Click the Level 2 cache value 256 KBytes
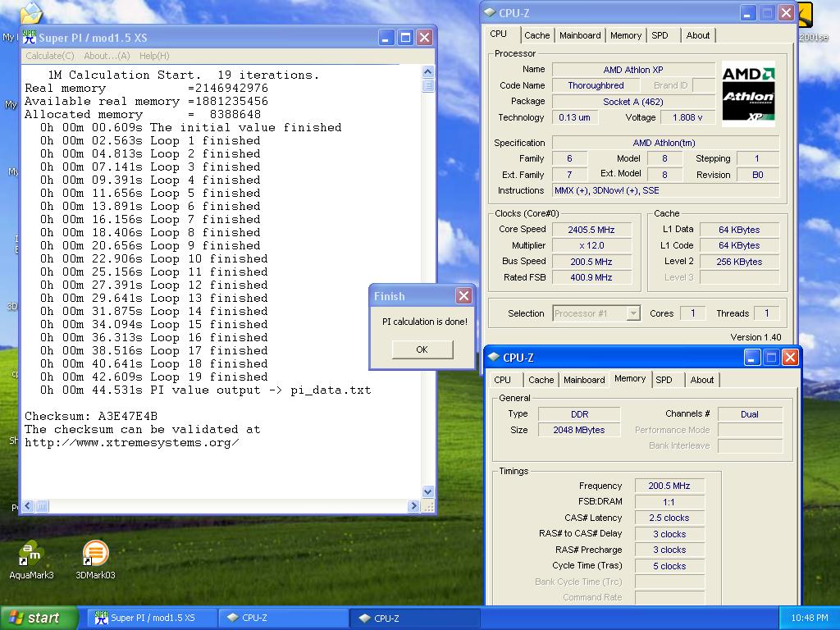 [x=739, y=262]
